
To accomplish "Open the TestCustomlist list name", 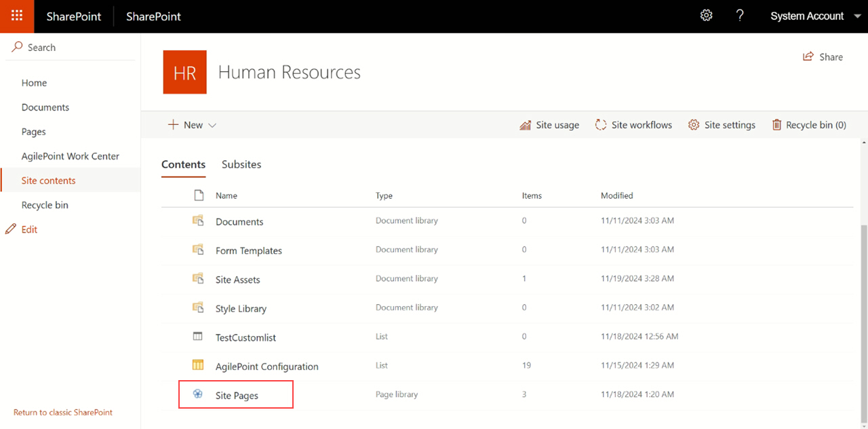I will (x=245, y=337).
